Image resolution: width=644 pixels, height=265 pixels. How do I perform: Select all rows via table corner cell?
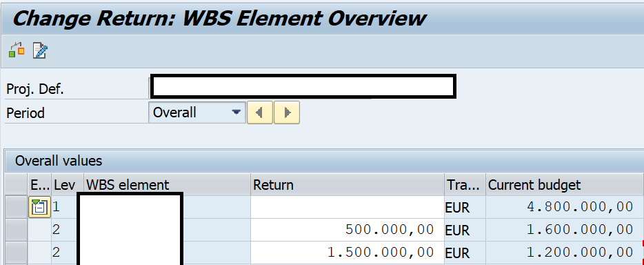[x=16, y=184]
